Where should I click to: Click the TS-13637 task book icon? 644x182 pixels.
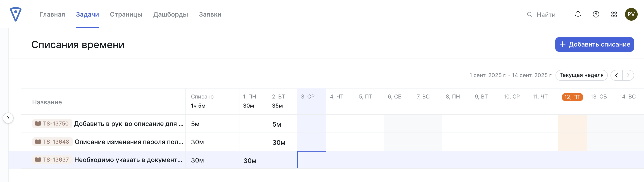point(38,160)
